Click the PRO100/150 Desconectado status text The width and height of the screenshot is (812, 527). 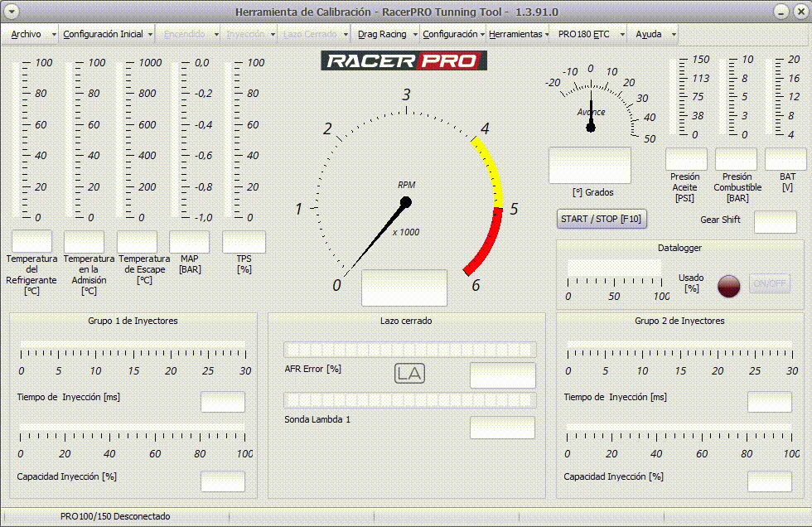pyautogui.click(x=115, y=516)
